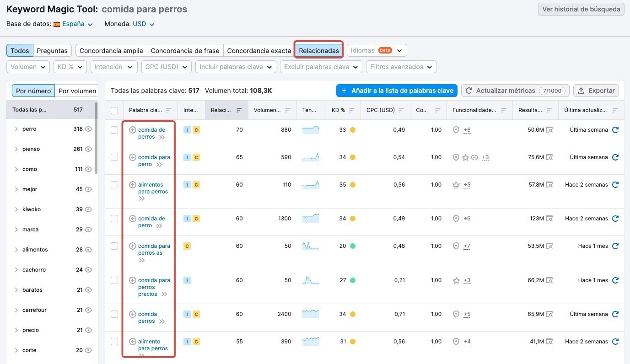Switch sidebar grouping to Por volumen
Image resolution: width=630 pixels, height=364 pixels.
click(77, 91)
